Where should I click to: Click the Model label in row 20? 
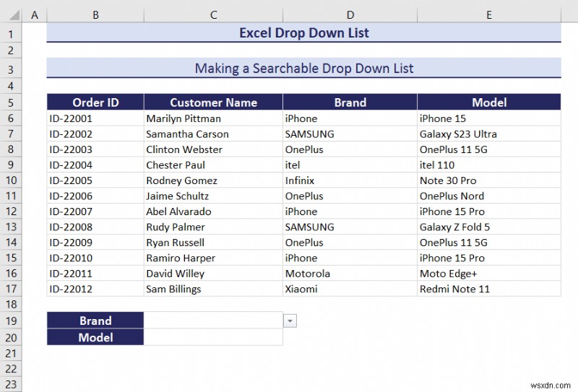coord(95,337)
